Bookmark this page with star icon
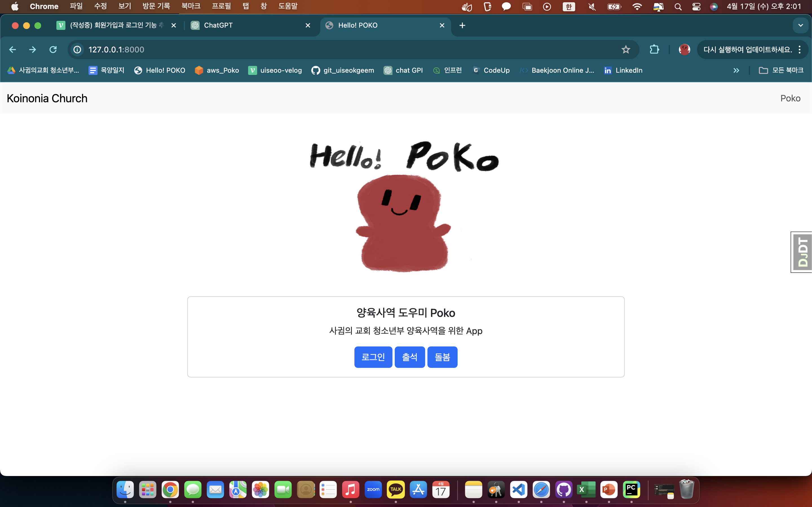Viewport: 812px width, 507px height. click(626, 50)
